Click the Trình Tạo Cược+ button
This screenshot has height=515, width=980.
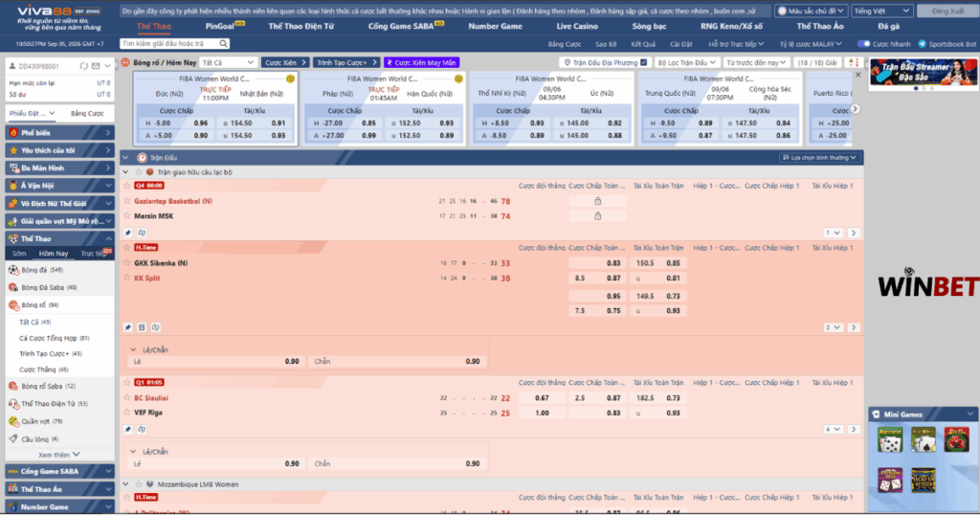pos(345,62)
